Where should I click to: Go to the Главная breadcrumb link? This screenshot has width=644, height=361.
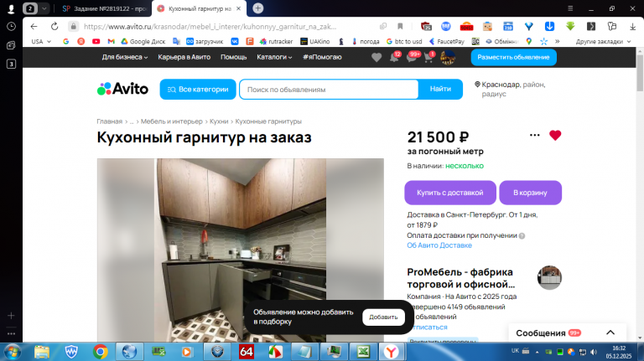click(x=109, y=121)
